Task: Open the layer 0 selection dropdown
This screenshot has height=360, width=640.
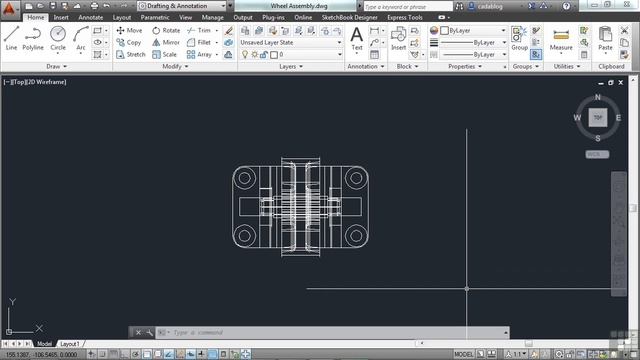Action: point(291,54)
